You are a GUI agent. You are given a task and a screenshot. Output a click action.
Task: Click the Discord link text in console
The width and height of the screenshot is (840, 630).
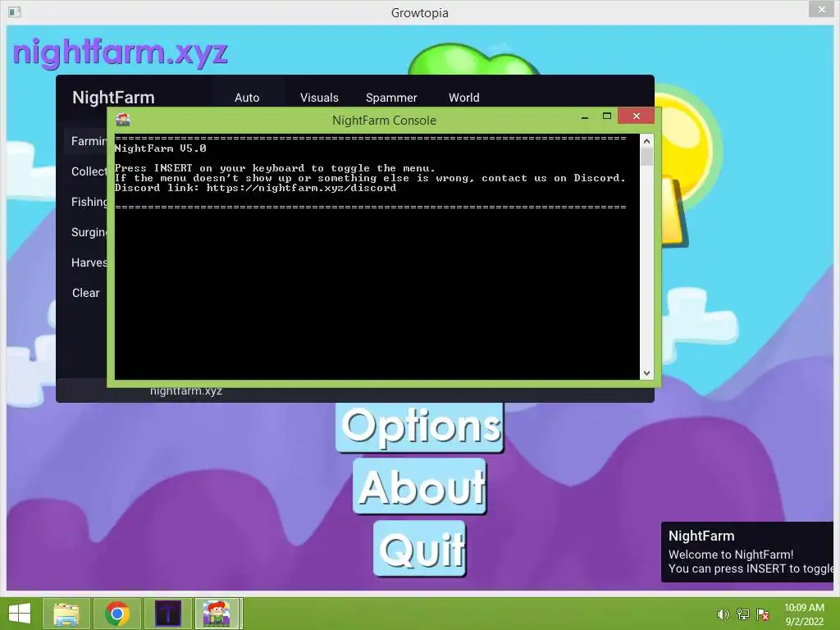[255, 188]
